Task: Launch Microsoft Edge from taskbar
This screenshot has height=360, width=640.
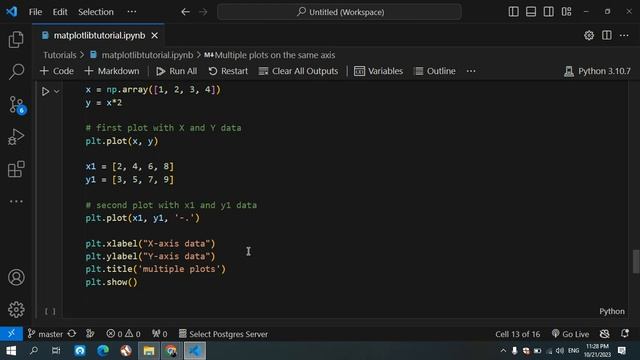Action: [103, 351]
